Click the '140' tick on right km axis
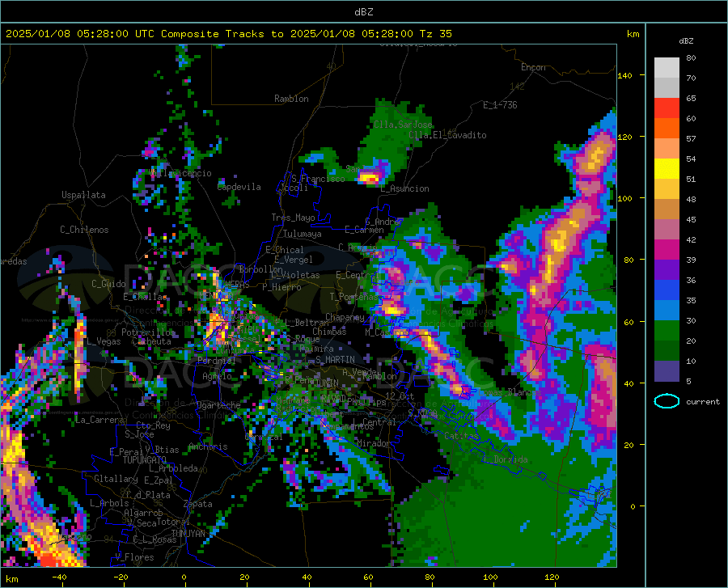The height and width of the screenshot is (588, 728). [624, 75]
